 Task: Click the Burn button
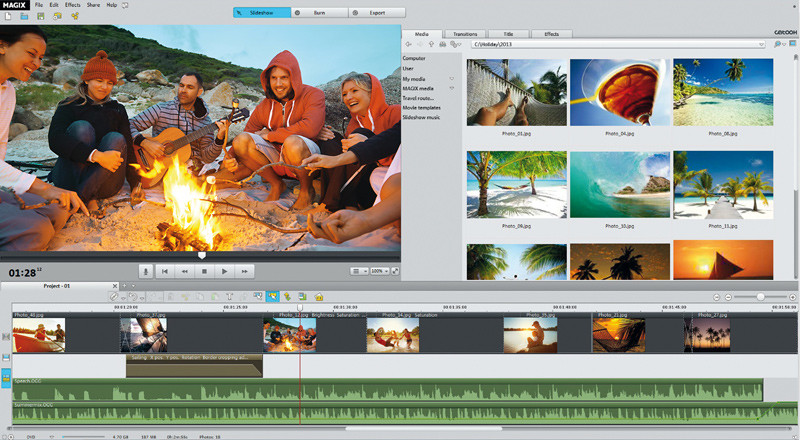tap(321, 13)
